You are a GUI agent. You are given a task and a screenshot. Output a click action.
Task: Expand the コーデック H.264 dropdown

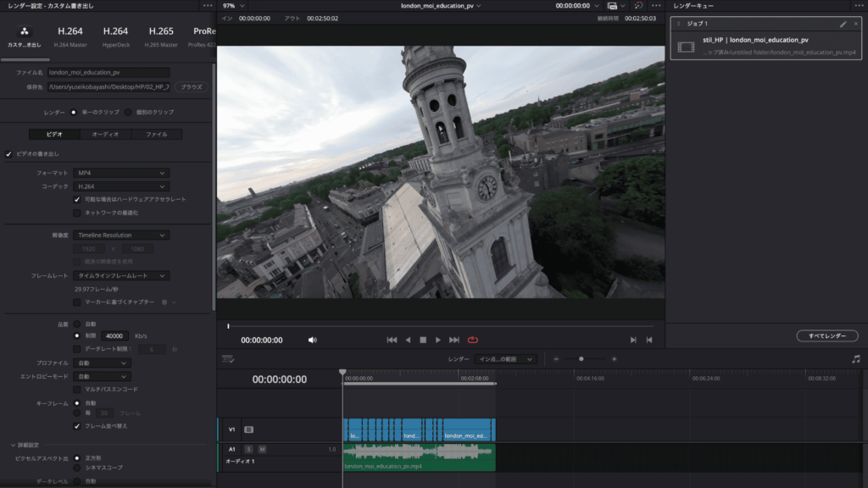click(x=120, y=186)
